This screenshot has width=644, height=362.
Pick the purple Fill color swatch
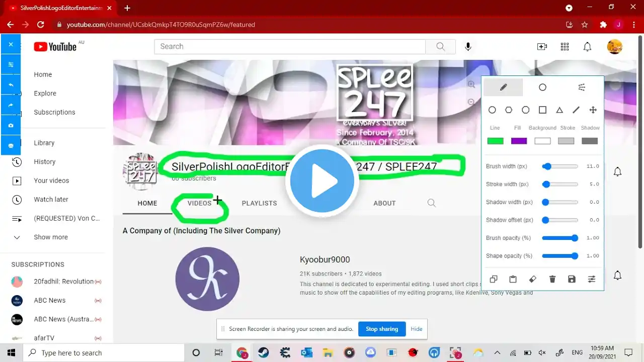point(519,141)
